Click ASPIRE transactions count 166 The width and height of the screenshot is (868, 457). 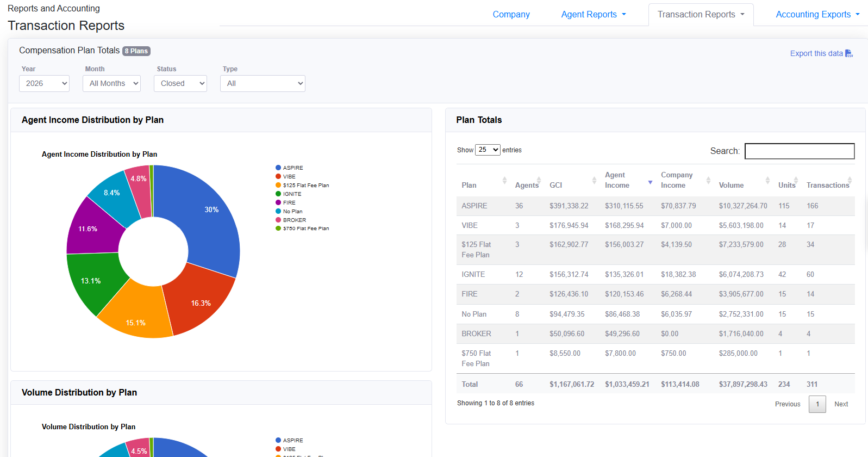(813, 206)
